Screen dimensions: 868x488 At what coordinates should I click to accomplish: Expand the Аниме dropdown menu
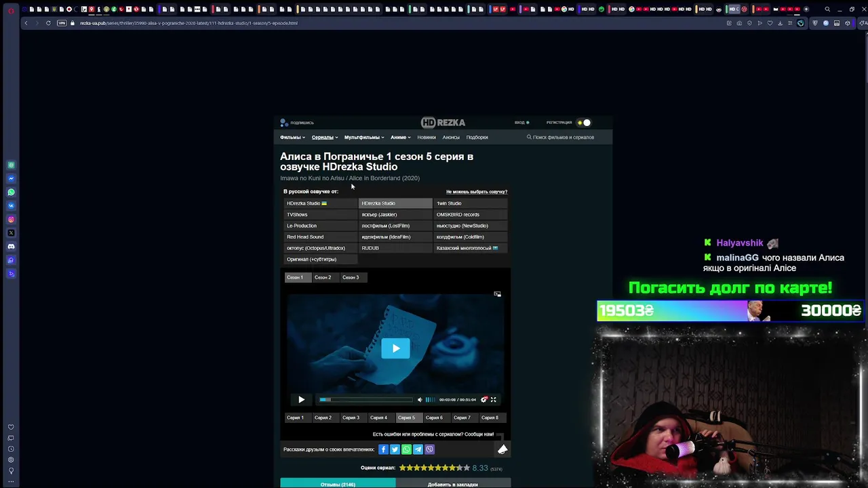pyautogui.click(x=400, y=138)
